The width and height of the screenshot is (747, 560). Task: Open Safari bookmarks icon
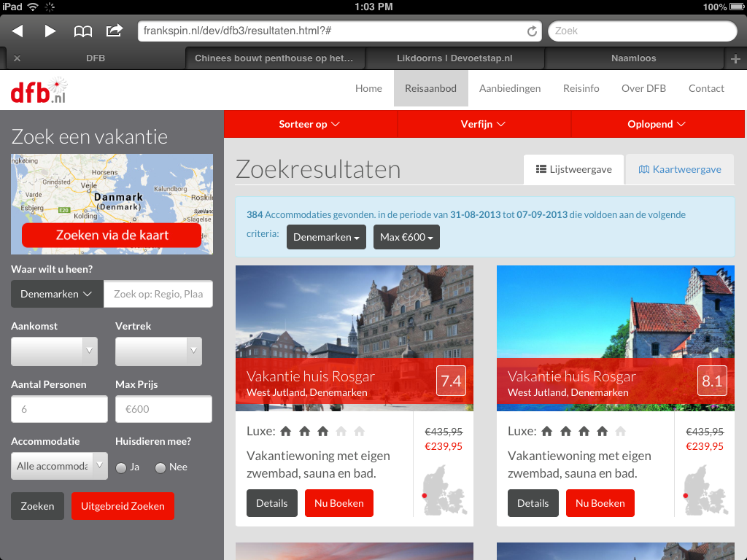coord(82,31)
